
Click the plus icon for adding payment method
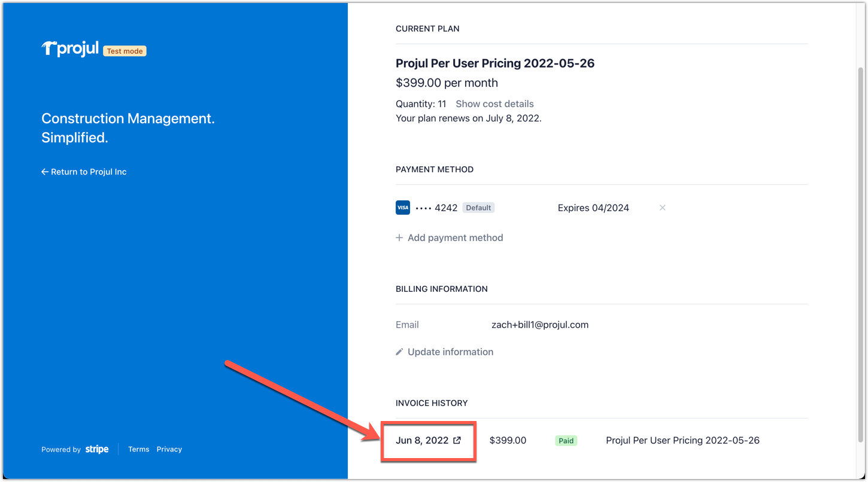pos(399,237)
